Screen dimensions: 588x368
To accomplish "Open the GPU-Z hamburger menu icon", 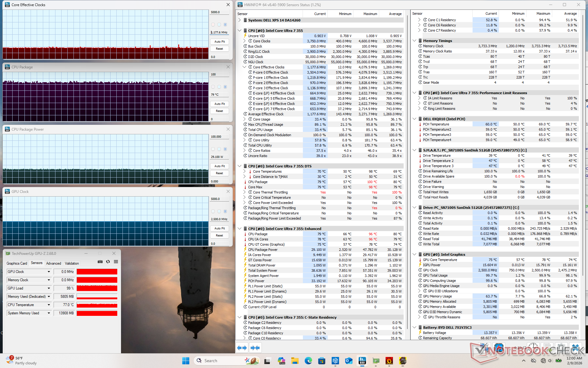I will [116, 262].
